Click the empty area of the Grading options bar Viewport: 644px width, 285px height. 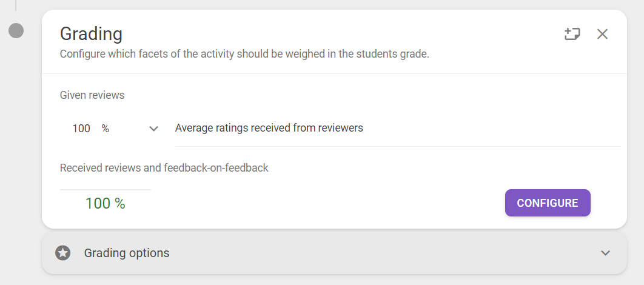click(x=382, y=253)
